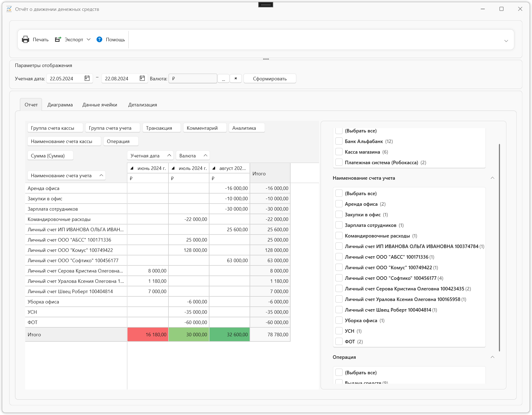Click the Export (Экспорт) icon
This screenshot has height=415, width=532.
click(x=58, y=40)
